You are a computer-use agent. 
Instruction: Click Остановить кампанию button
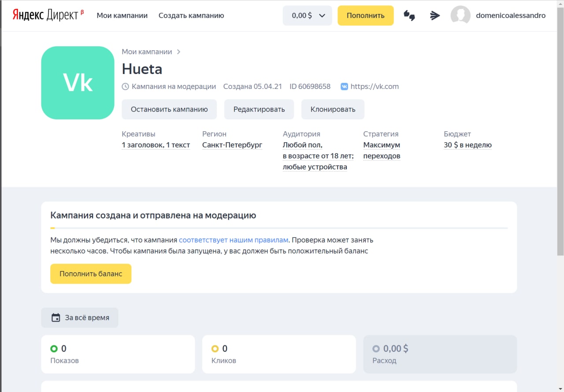click(x=169, y=109)
